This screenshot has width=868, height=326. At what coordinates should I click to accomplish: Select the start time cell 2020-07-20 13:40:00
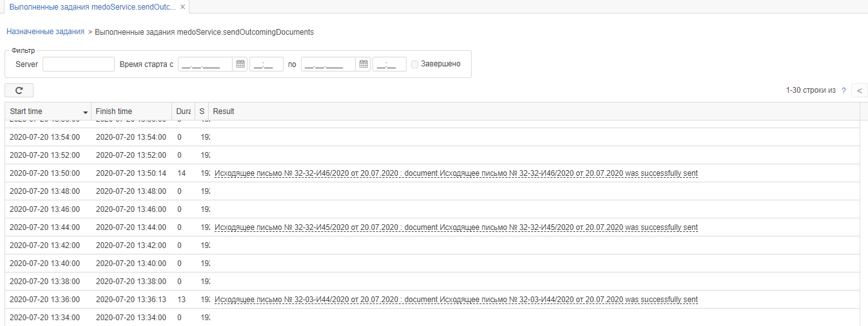coord(45,264)
